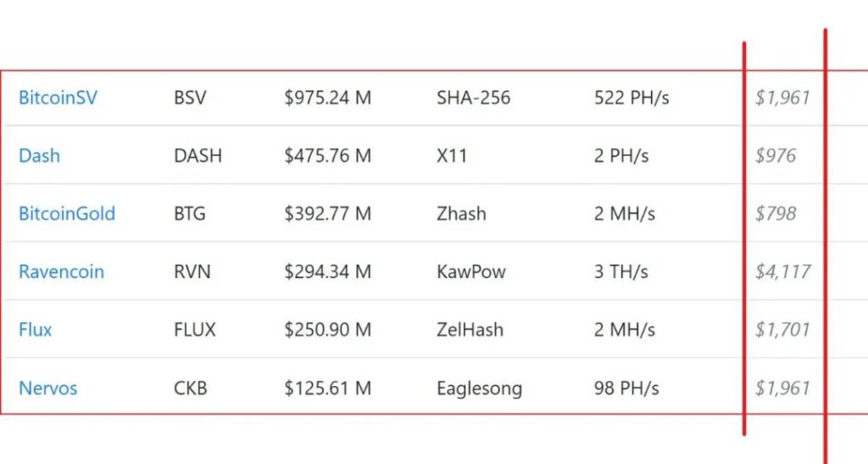Click the BSV ticker symbol cell
Image resolution: width=868 pixels, height=464 pixels.
190,98
